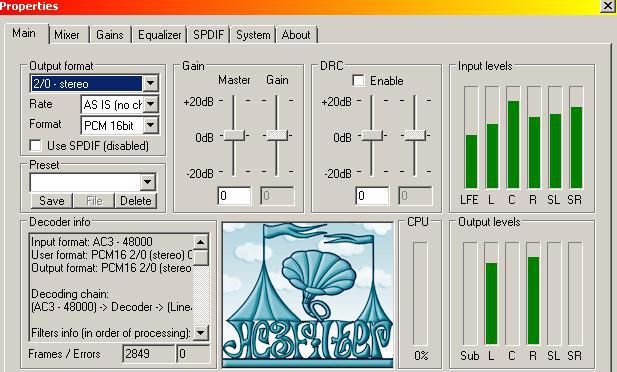Click the 'Decoding chain:' text line
The image size is (617, 372).
point(69,294)
